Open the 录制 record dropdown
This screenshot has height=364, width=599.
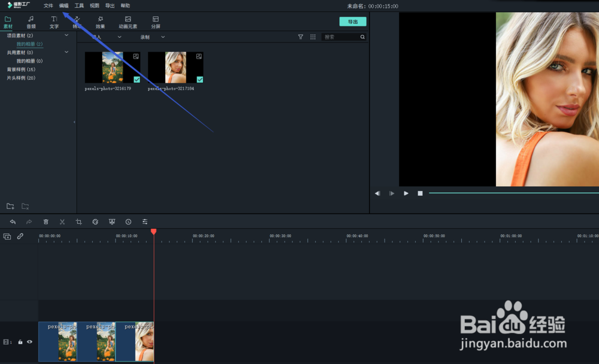point(152,37)
